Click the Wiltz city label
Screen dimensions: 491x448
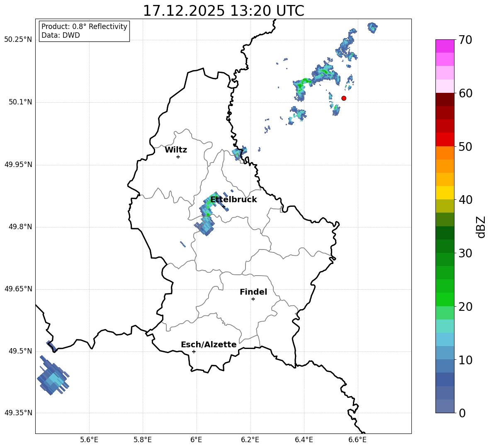click(x=176, y=150)
